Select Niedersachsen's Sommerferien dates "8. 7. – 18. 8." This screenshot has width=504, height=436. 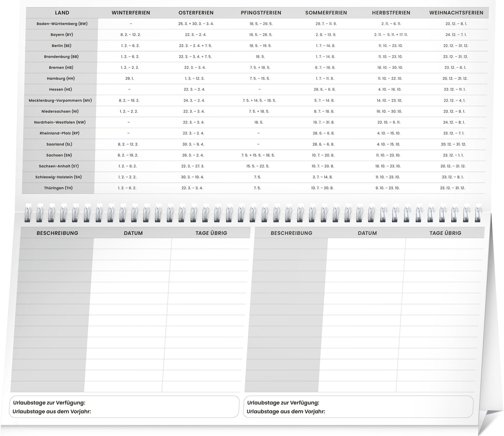click(324, 111)
